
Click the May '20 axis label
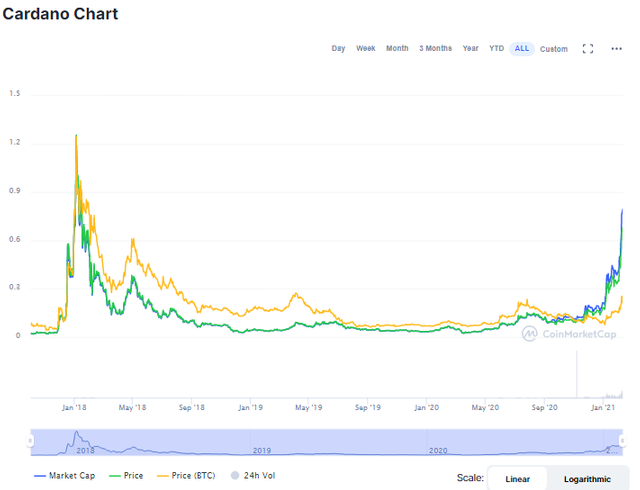485,408
